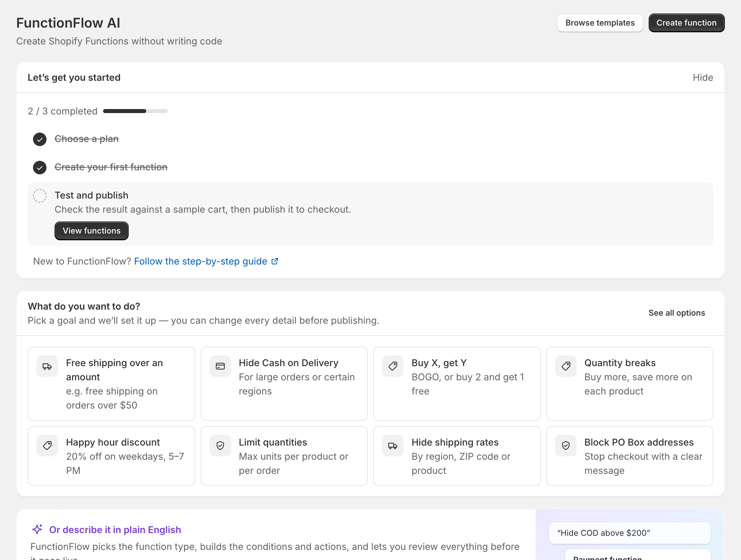This screenshot has width=741, height=560.
Task: Select the Free shipping over an amount card
Action: coord(111,384)
